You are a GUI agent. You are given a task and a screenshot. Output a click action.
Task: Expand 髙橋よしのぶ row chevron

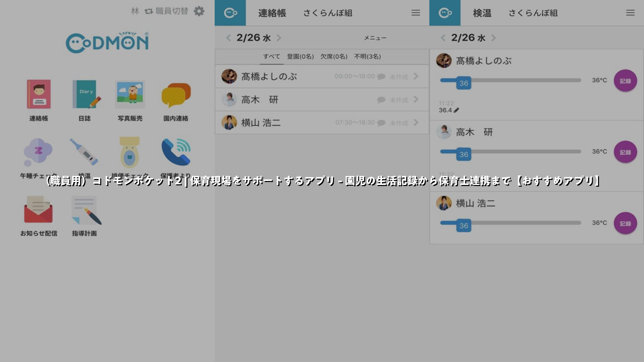416,76
